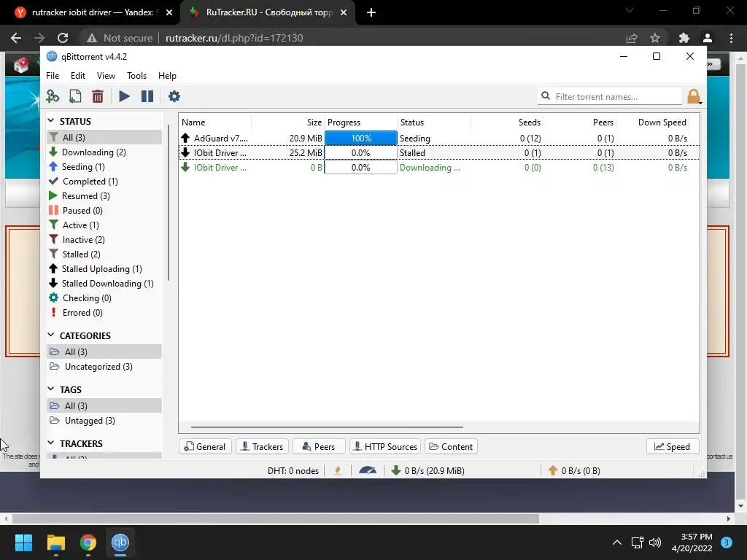Collapse the CATEGORIES section chevron
The image size is (747, 560).
pos(51,335)
